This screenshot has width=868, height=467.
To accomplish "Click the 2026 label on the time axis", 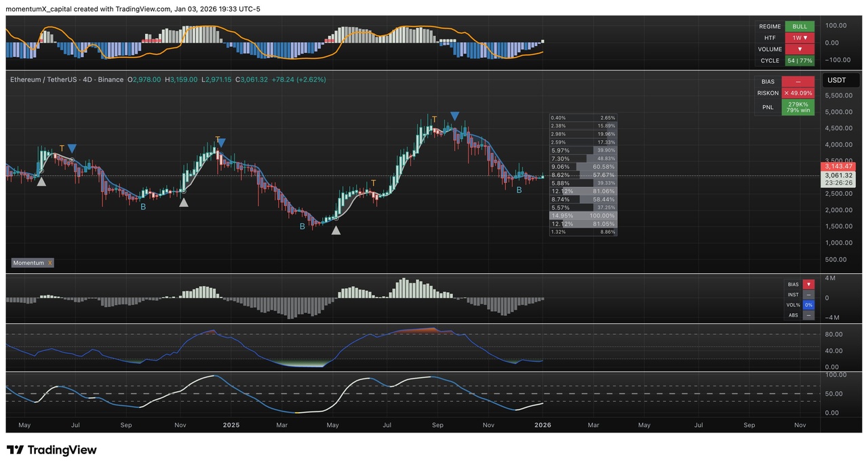I will point(542,425).
